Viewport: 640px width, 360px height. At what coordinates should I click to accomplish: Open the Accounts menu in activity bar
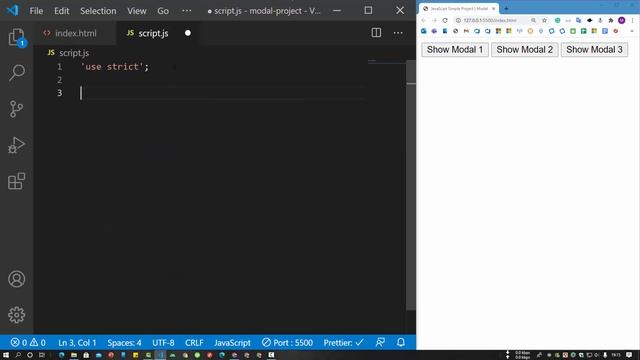pyautogui.click(x=16, y=279)
